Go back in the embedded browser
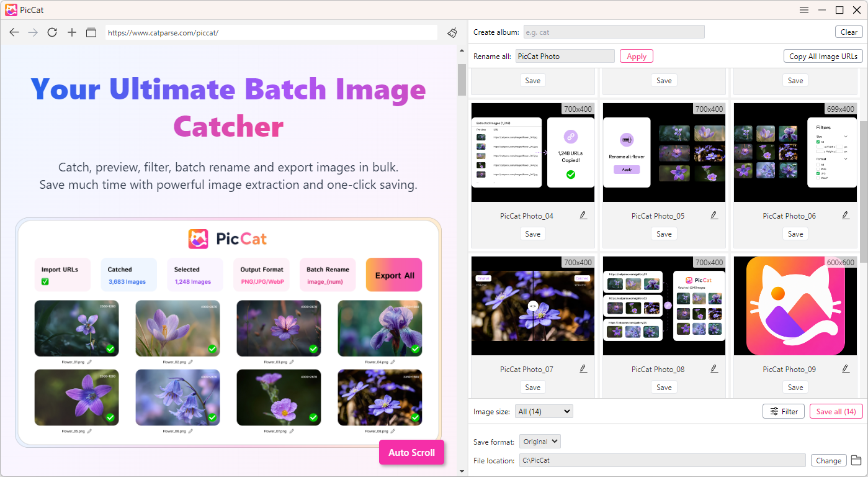868x477 pixels. [14, 32]
